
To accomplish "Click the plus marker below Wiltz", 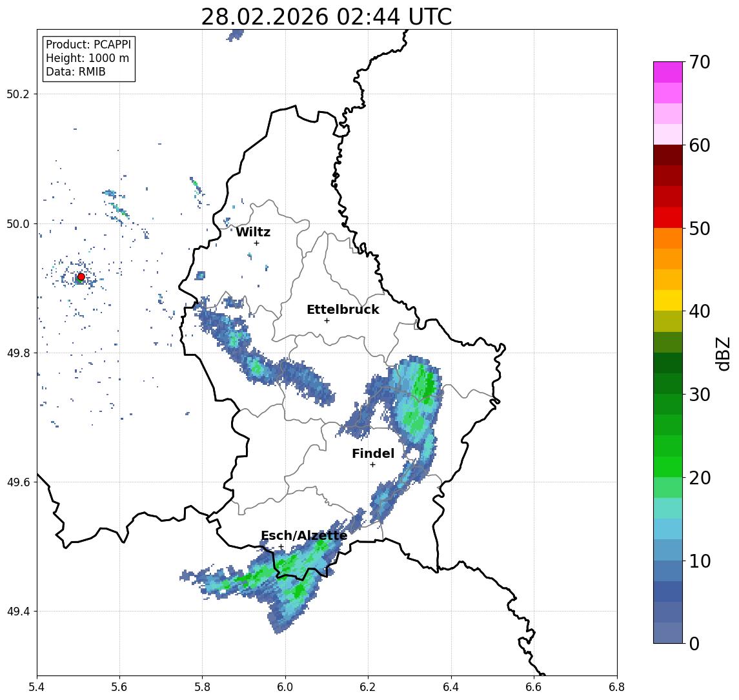I will coord(256,243).
